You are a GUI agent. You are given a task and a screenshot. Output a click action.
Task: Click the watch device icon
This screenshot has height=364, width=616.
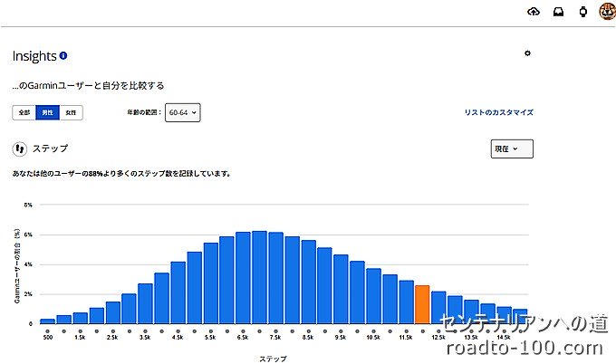pyautogui.click(x=582, y=12)
